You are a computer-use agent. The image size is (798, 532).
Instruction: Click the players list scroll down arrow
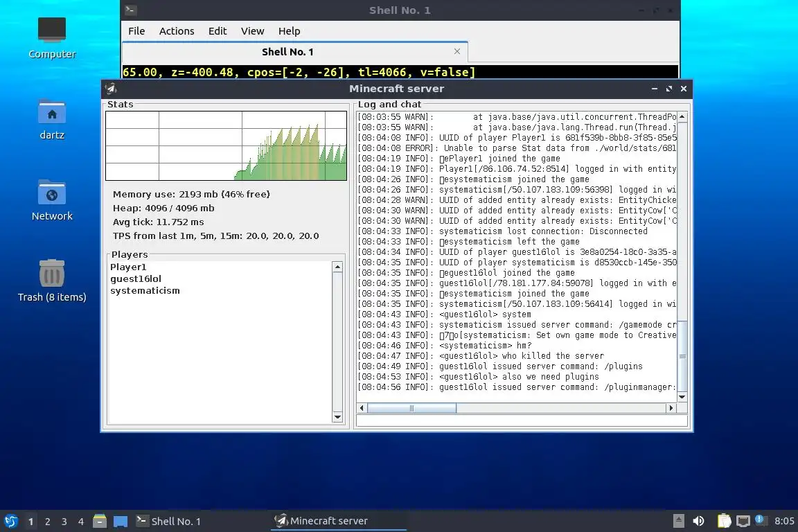click(337, 418)
